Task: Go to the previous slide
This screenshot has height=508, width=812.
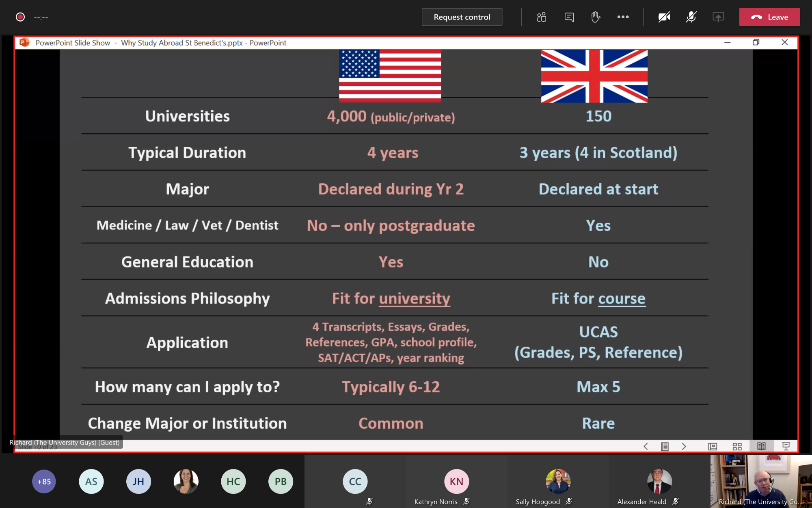Action: (x=646, y=446)
